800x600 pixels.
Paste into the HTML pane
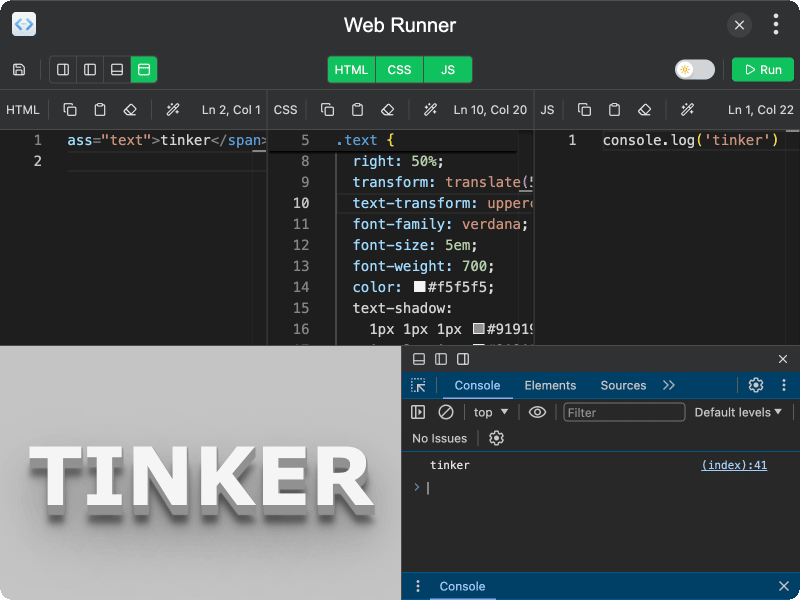(100, 110)
